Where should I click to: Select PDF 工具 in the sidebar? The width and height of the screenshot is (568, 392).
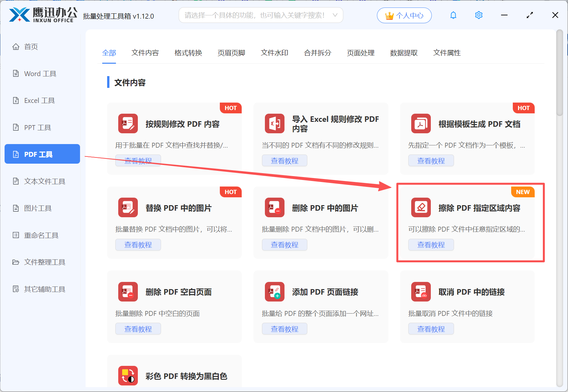click(42, 154)
